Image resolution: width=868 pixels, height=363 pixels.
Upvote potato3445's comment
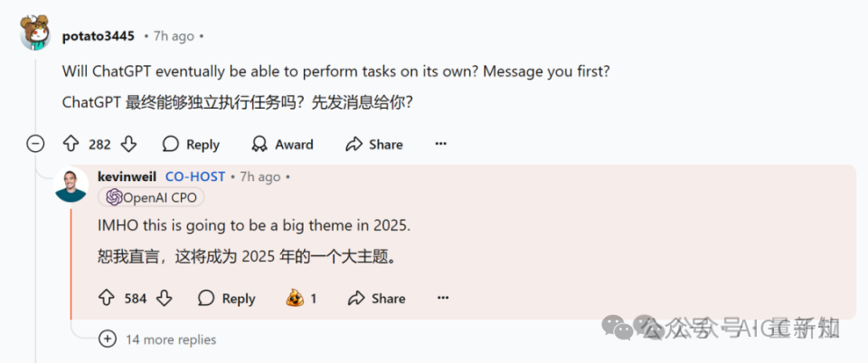(71, 145)
